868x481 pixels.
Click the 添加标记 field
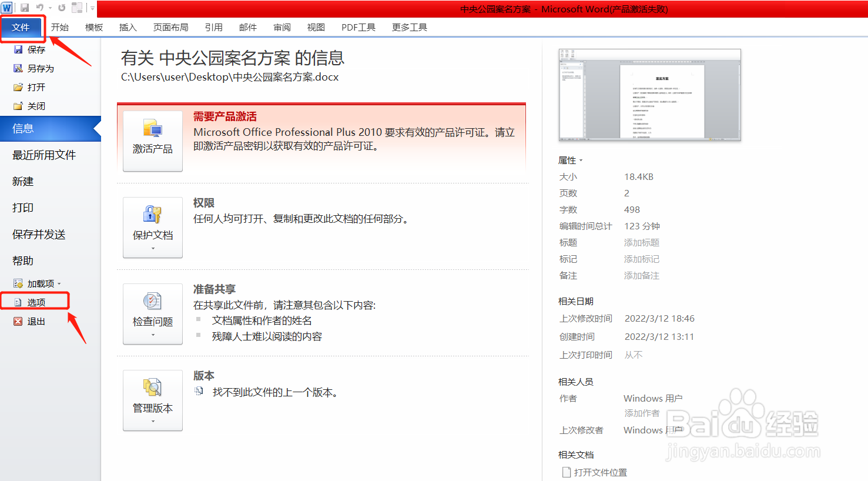(642, 259)
